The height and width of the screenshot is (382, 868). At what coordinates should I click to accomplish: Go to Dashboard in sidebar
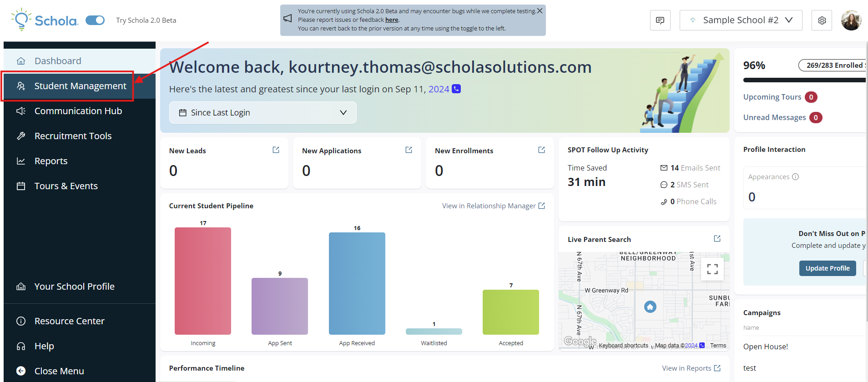[80, 61]
